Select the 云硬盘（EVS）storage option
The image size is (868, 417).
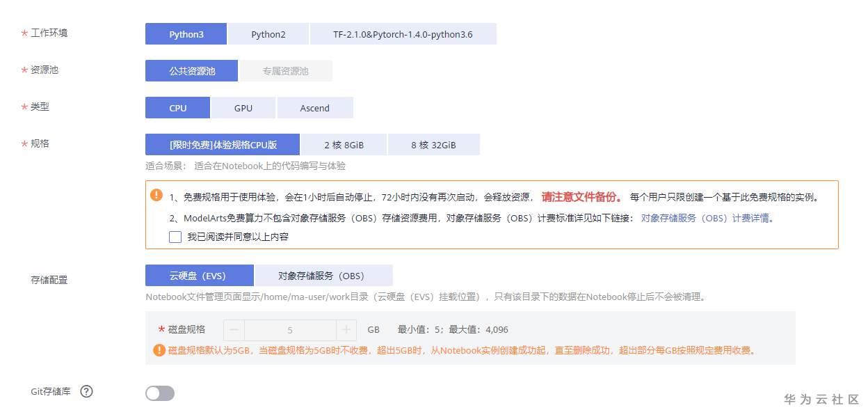point(199,275)
